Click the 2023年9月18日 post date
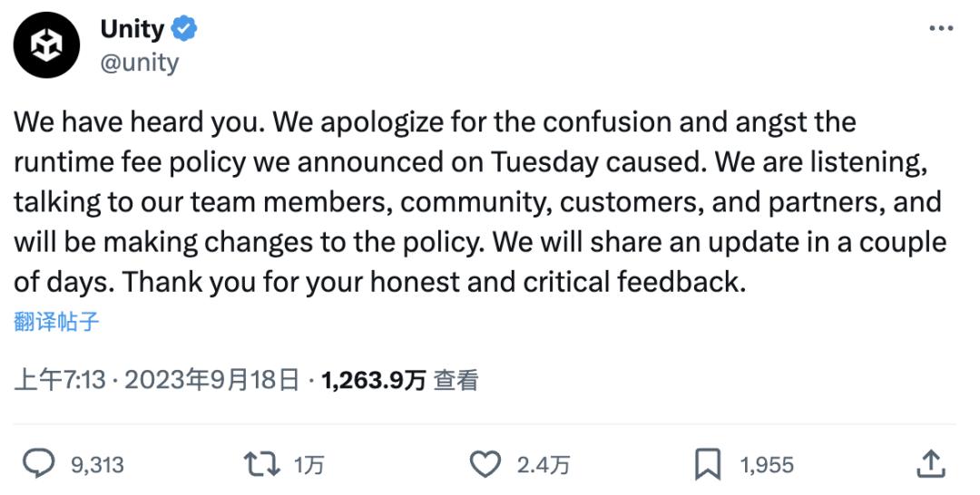 pyautogui.click(x=211, y=381)
